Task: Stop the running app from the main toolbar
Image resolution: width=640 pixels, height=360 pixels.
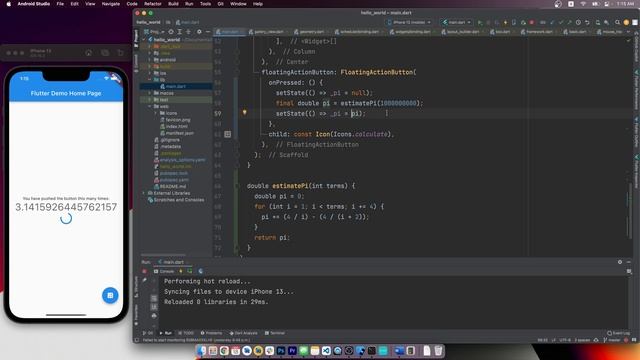Action: (x=531, y=22)
